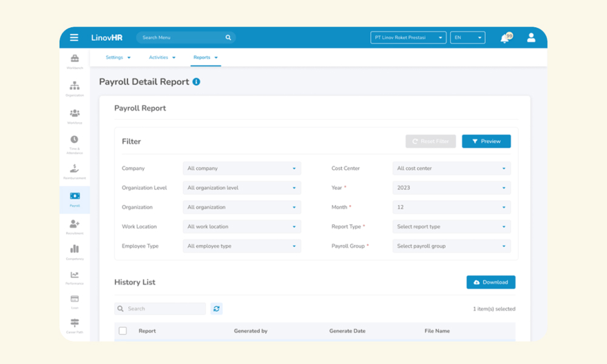This screenshot has width=607, height=364.
Task: Refresh the History List
Action: point(217,309)
